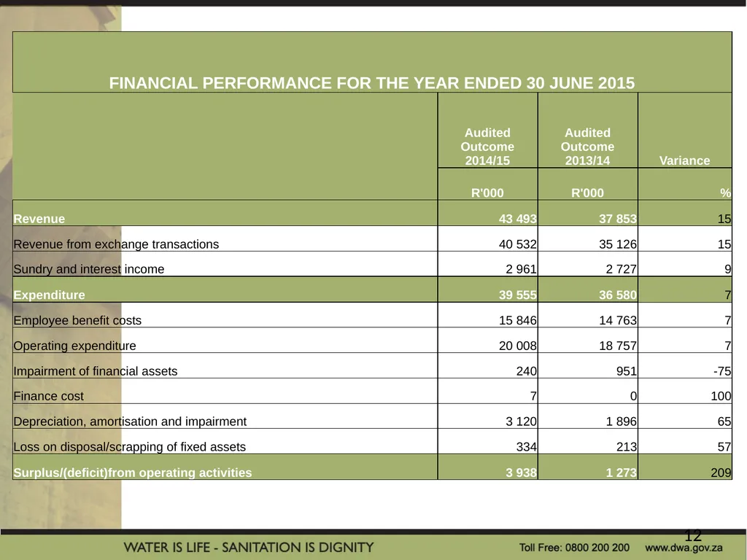The height and width of the screenshot is (560, 747).
Task: Click the value 20 008
Action: [x=517, y=346]
